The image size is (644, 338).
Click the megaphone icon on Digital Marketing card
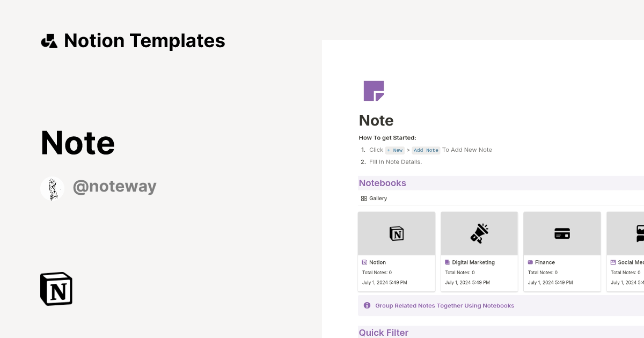tap(479, 233)
